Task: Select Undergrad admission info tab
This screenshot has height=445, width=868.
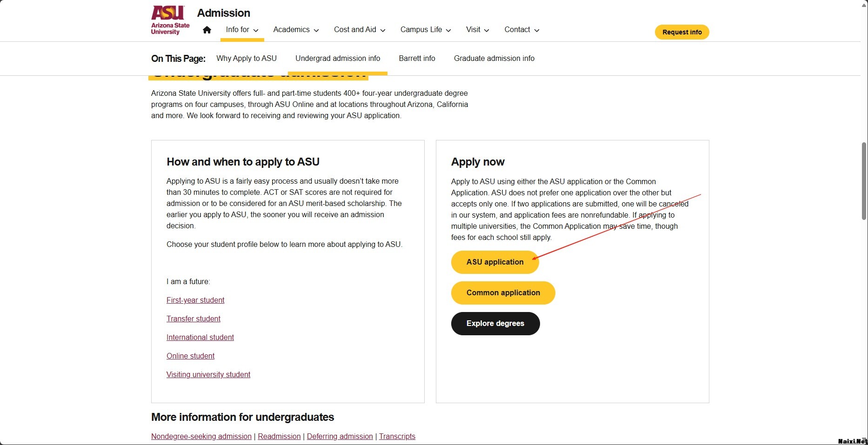Action: [338, 59]
